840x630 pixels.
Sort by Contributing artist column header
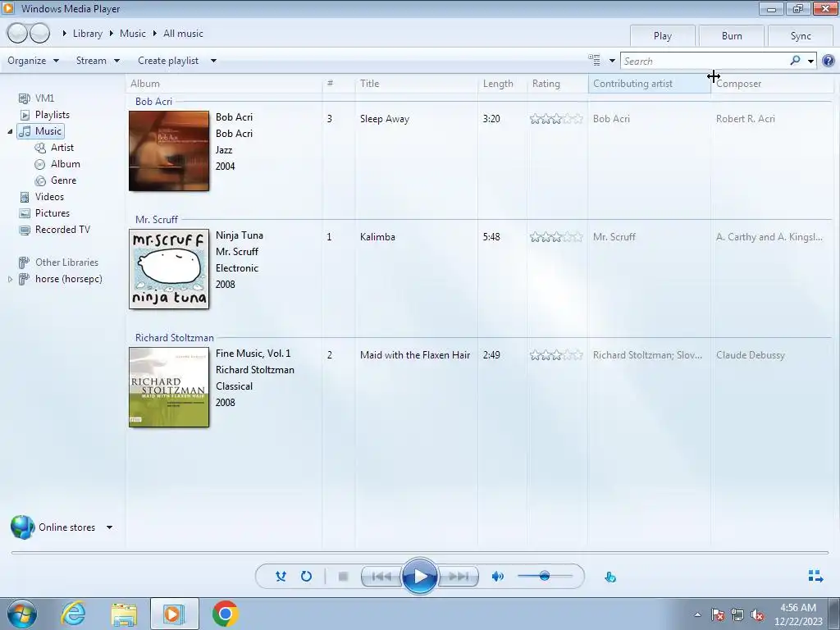pyautogui.click(x=650, y=84)
